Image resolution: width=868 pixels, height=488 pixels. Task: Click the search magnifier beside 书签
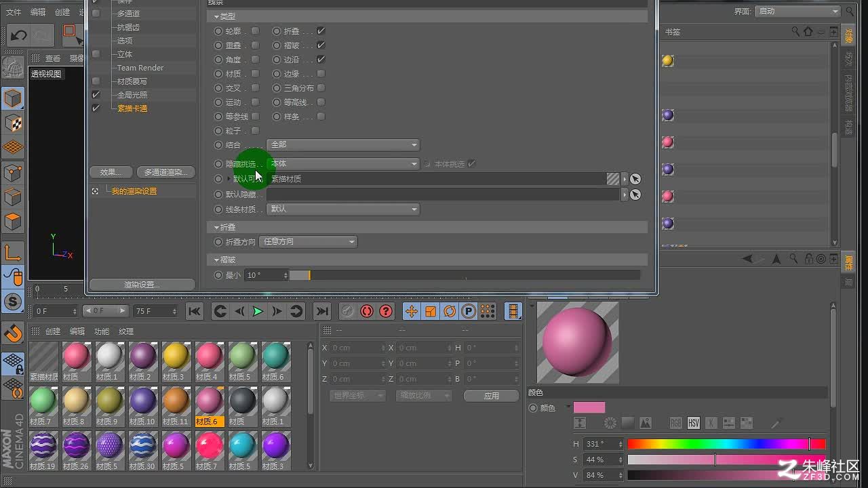pos(796,31)
